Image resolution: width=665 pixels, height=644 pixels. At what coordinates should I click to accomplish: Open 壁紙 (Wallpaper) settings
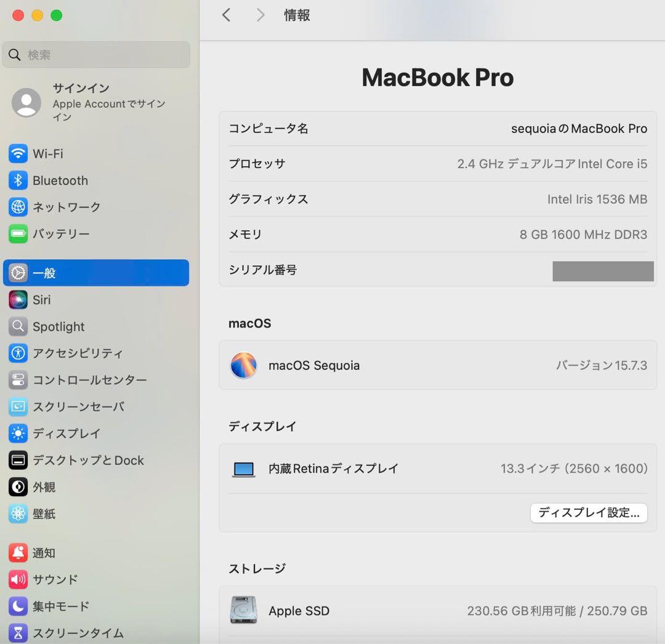[18, 513]
